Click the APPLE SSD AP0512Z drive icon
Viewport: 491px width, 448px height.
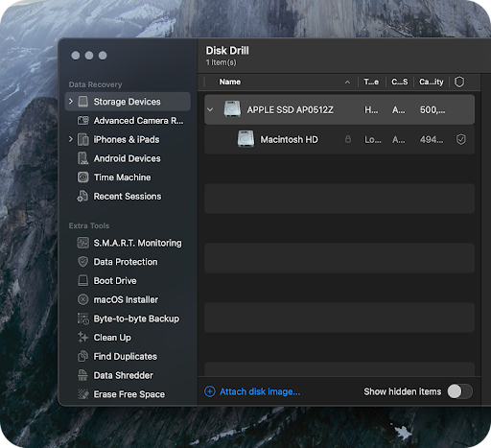pos(232,109)
